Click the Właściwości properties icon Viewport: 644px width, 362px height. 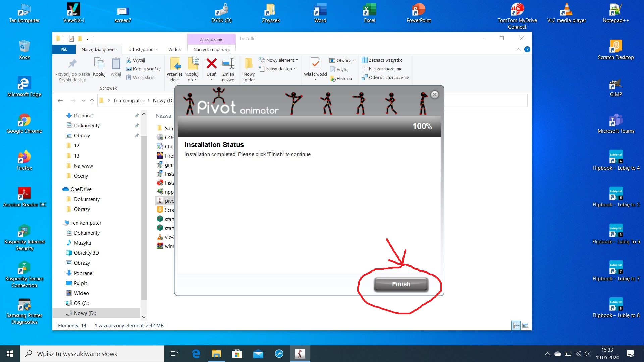(x=315, y=63)
